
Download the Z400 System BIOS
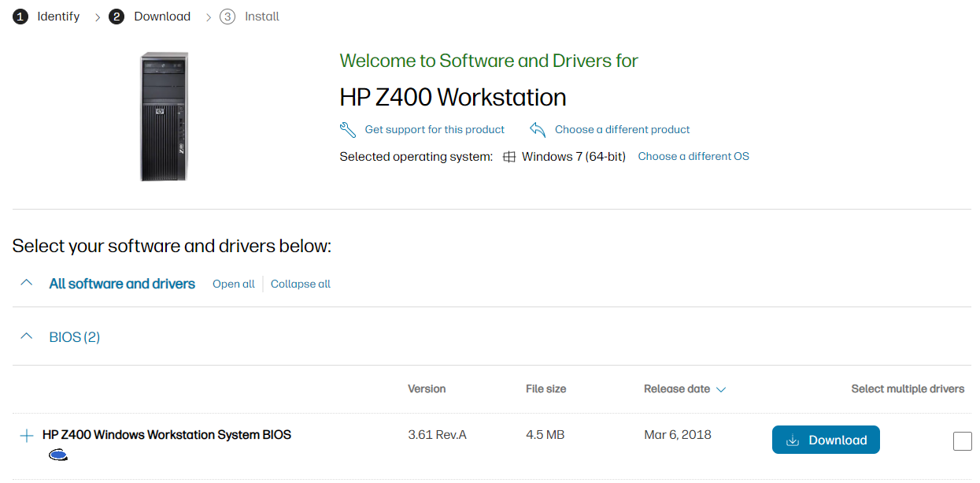click(826, 440)
